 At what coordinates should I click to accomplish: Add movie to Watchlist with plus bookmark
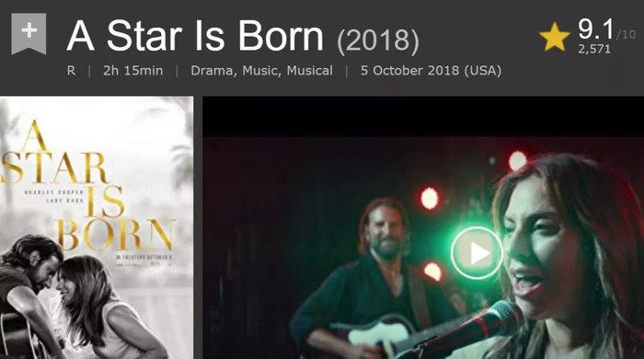coord(29,34)
